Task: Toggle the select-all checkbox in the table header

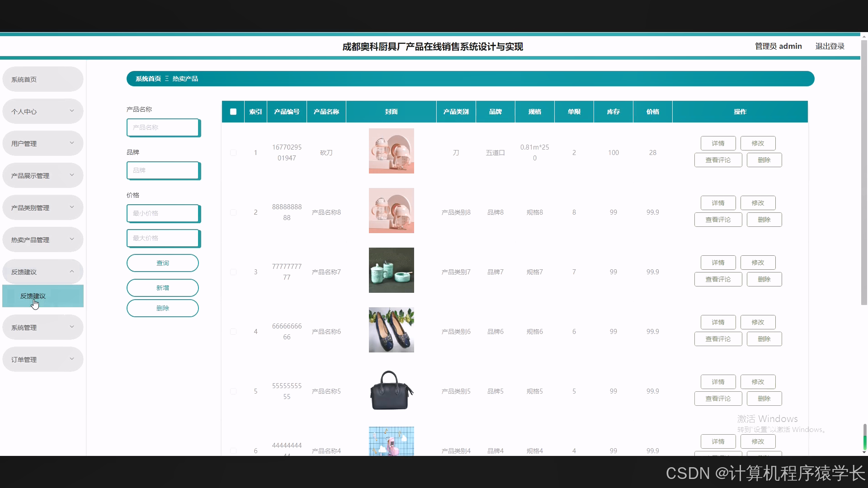Action: (x=233, y=112)
